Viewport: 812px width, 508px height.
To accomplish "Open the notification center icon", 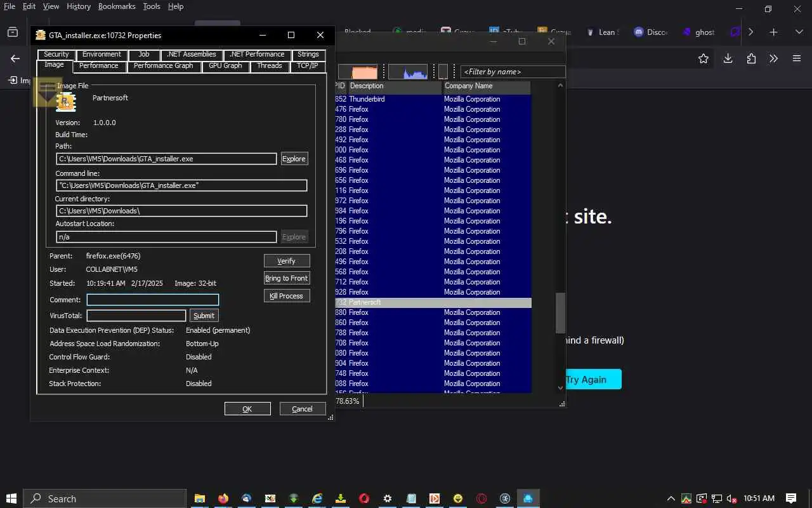I will 791,498.
